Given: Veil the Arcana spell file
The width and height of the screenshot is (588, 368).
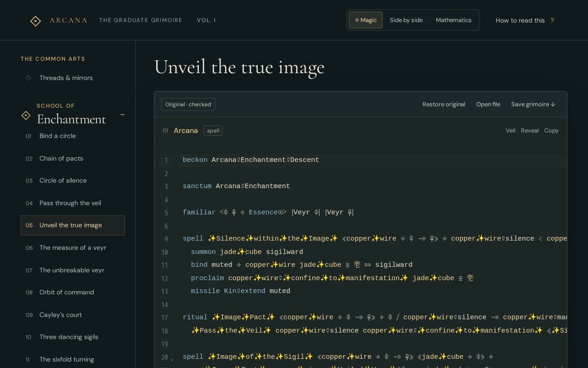Looking at the screenshot, I should (510, 131).
